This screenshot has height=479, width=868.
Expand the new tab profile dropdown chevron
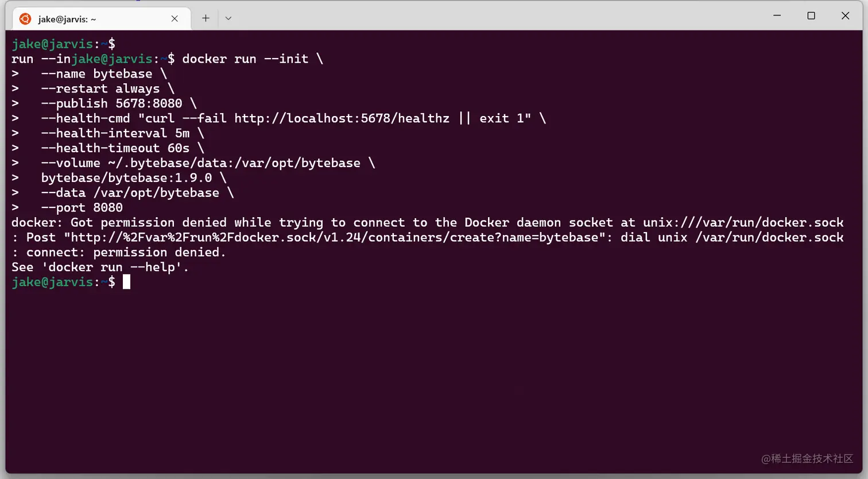(x=228, y=18)
